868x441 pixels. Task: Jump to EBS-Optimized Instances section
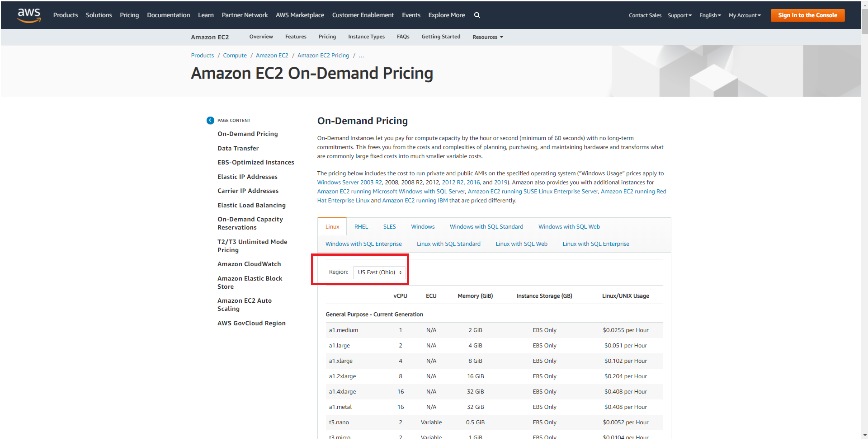point(255,162)
